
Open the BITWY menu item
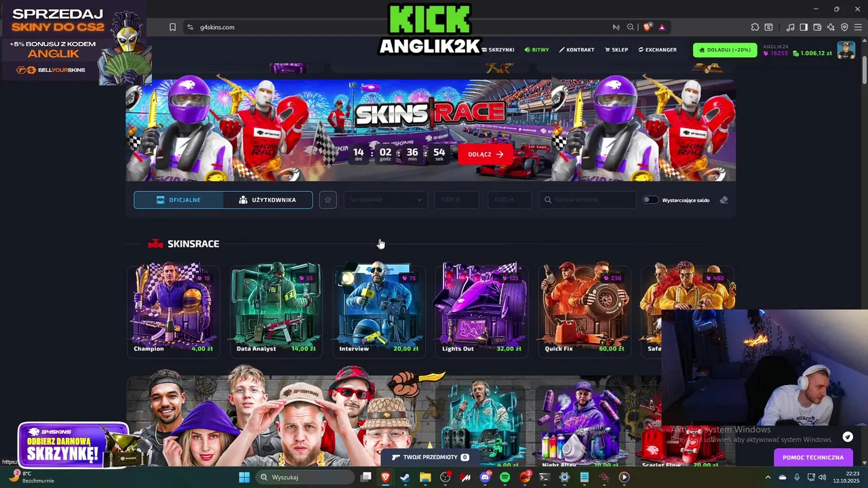[x=536, y=50]
